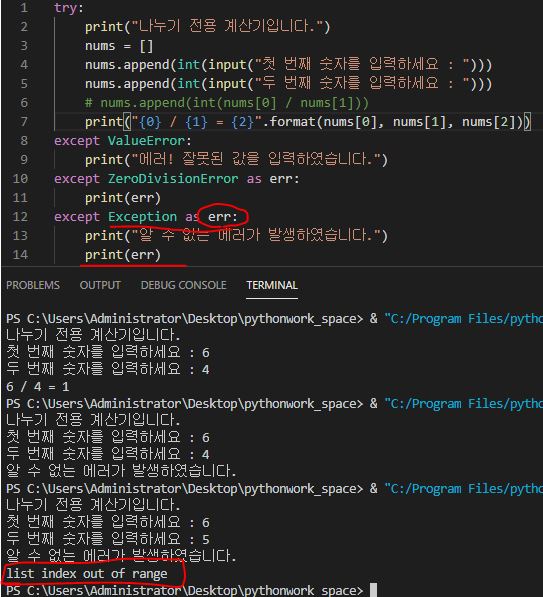Image resolution: width=543 pixels, height=597 pixels.
Task: Click line number 12 in gutter
Action: (x=20, y=217)
